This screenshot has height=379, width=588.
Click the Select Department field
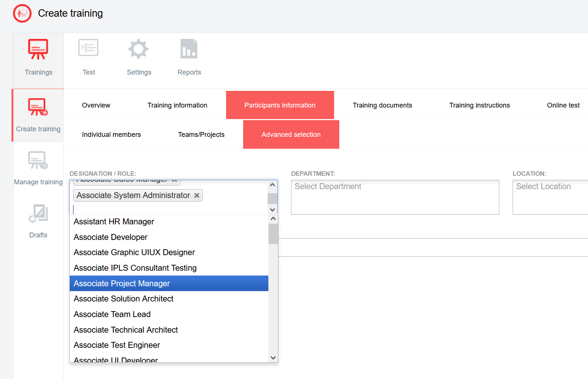point(395,197)
